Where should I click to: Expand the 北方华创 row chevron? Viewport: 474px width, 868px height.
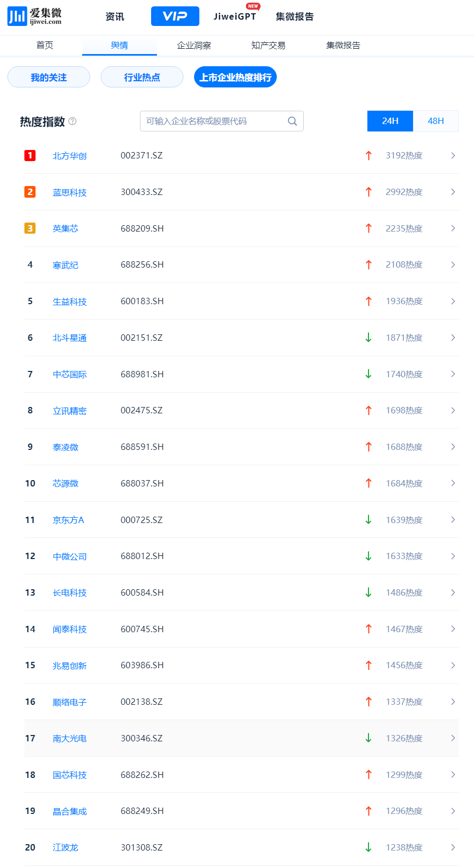click(453, 155)
